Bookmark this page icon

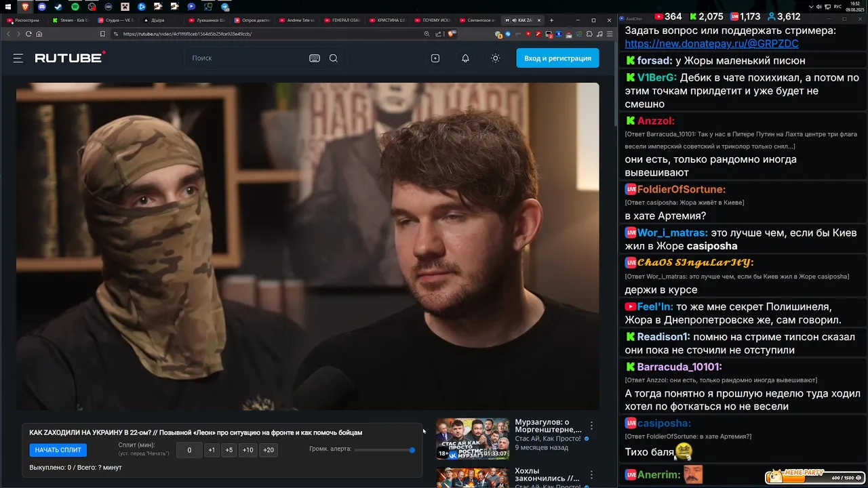(102, 34)
